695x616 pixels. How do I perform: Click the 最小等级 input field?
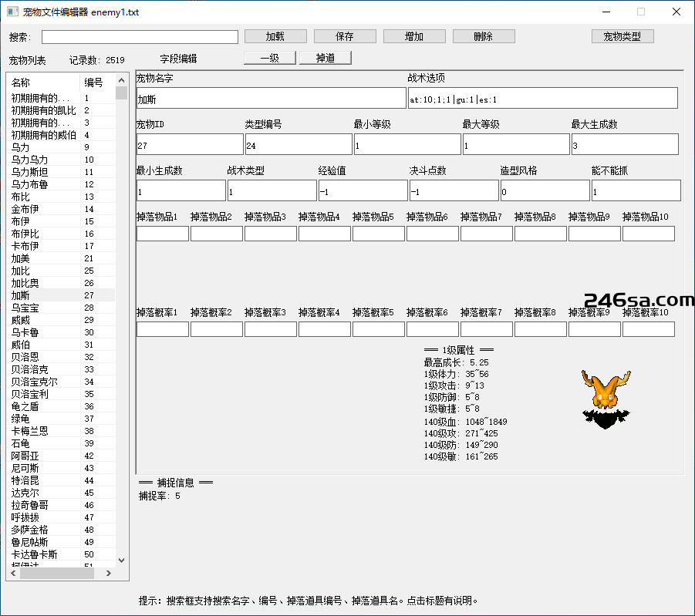click(407, 144)
